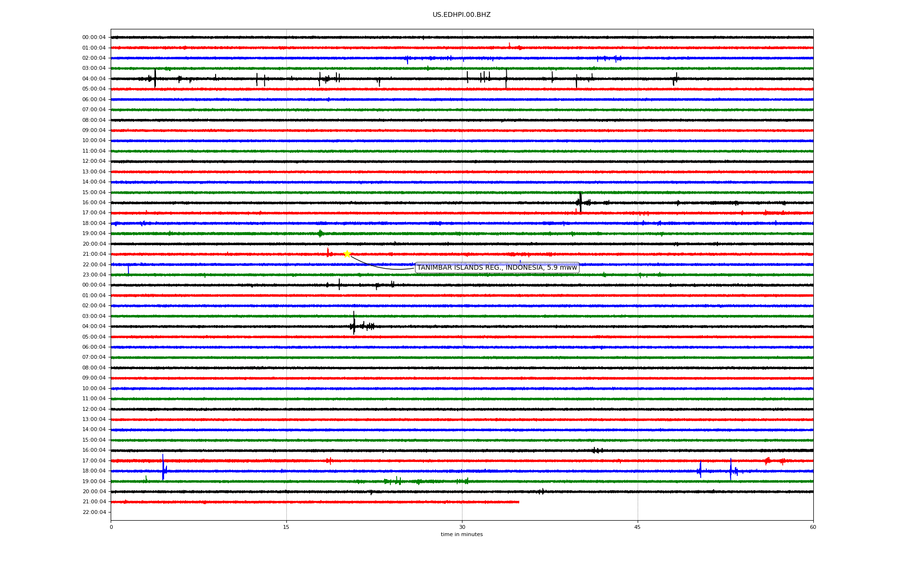Click the 23:00:04 green trace label

click(x=94, y=275)
